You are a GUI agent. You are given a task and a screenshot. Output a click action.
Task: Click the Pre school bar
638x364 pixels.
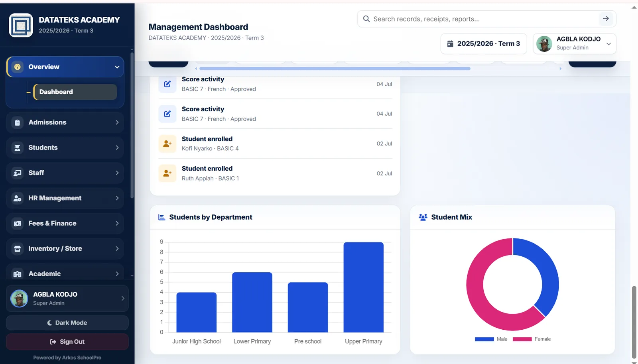pyautogui.click(x=308, y=307)
